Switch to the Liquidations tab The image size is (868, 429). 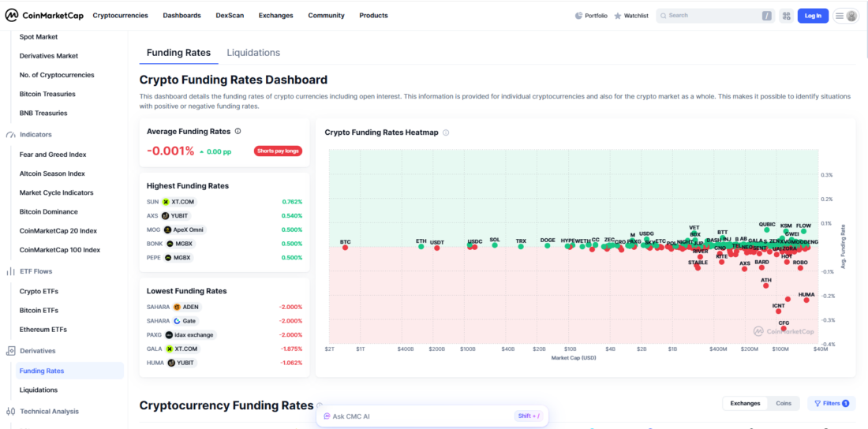253,53
